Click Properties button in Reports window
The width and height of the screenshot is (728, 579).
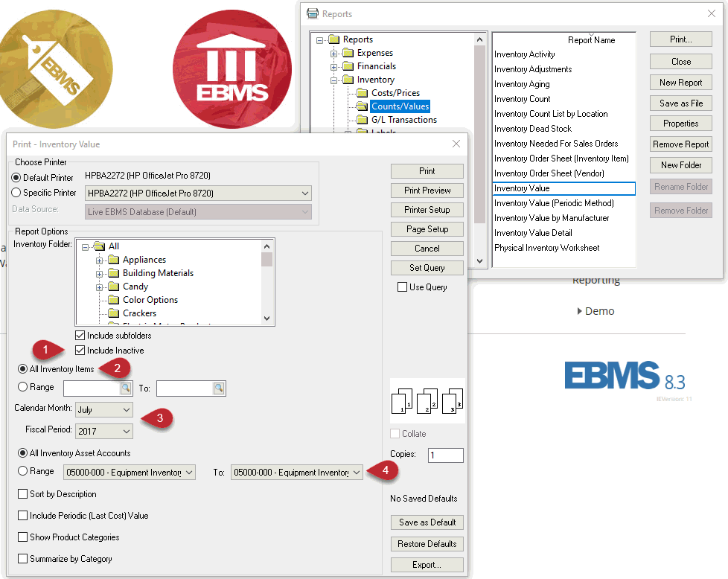(x=680, y=124)
